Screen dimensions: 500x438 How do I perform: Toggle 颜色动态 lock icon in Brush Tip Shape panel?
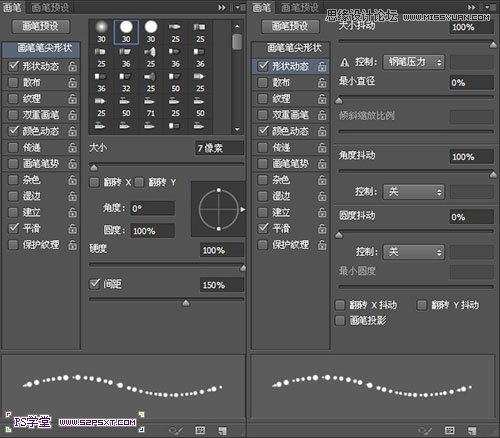[72, 131]
